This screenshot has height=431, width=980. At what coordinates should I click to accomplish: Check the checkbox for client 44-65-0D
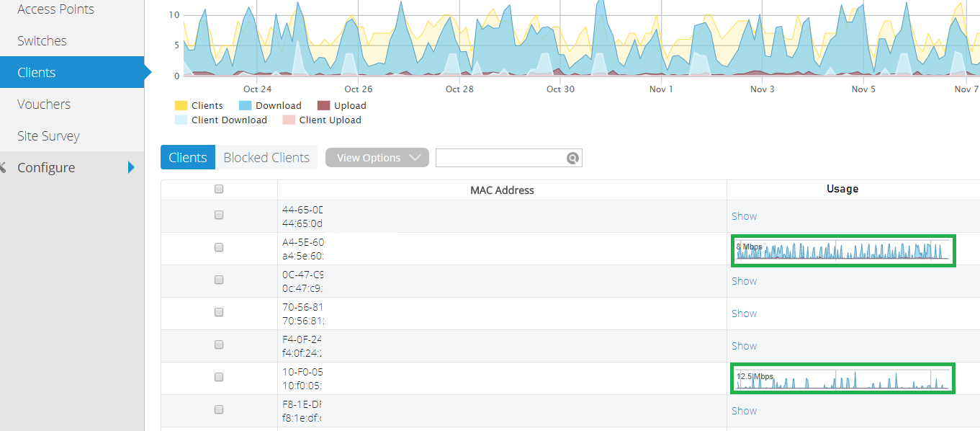[x=218, y=214]
